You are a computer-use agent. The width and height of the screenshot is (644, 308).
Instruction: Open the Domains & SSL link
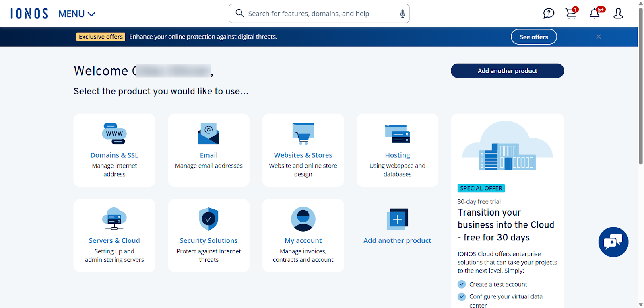(x=114, y=155)
